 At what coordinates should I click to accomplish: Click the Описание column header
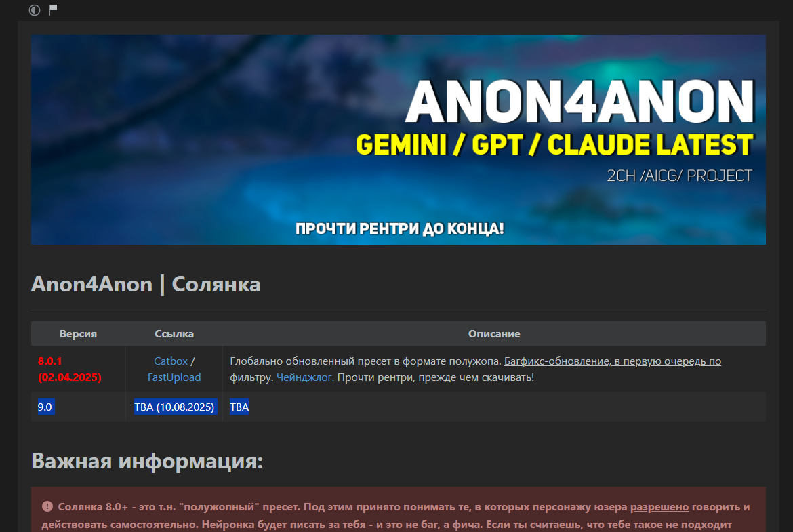tap(494, 333)
